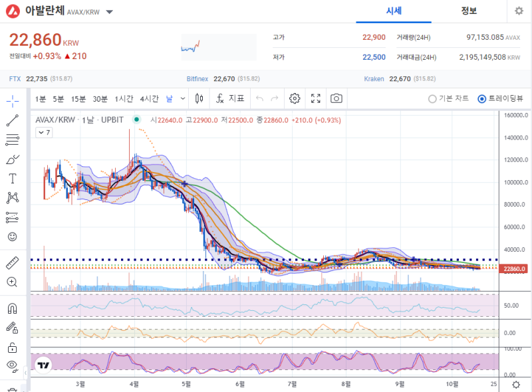Click the 97,153.085 AVAX volume value
The image size is (532, 392).
[x=493, y=37]
